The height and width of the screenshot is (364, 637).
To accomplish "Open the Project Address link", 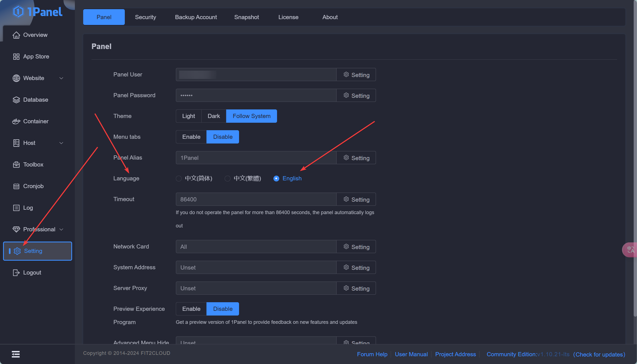I will [x=455, y=354].
